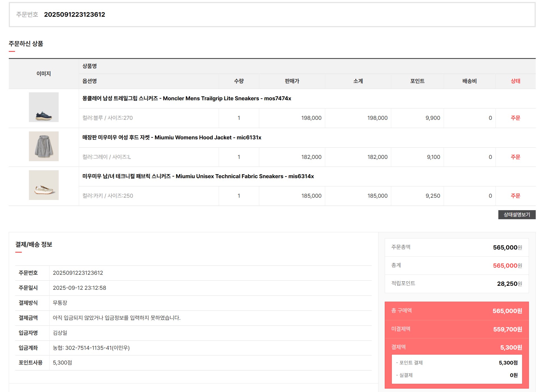Click the 미결제액 559,700원 amount
The width and height of the screenshot is (538, 392).
tap(507, 329)
